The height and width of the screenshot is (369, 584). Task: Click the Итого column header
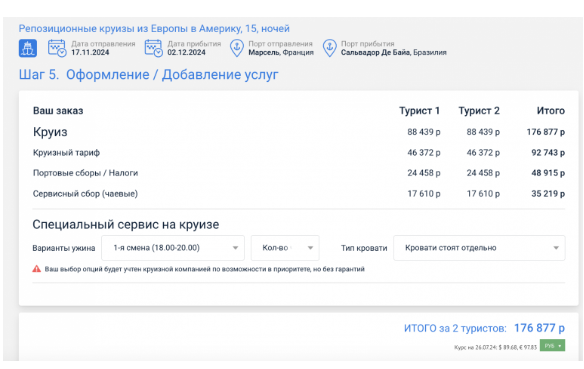coord(550,111)
